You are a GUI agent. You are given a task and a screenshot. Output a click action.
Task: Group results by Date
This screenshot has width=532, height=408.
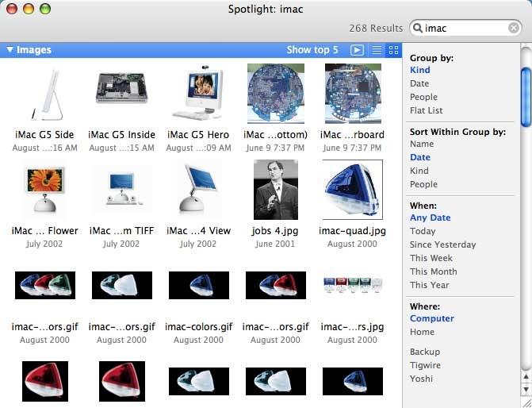click(419, 83)
